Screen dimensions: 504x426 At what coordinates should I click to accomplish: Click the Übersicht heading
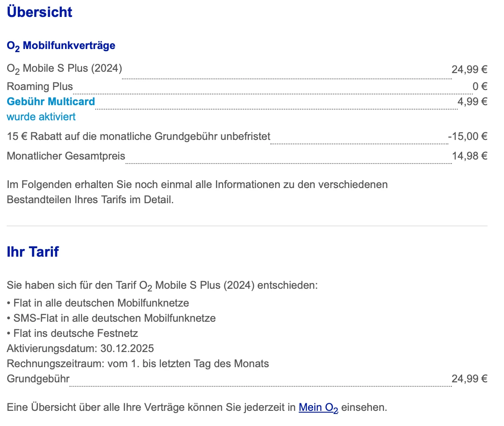[x=40, y=12]
